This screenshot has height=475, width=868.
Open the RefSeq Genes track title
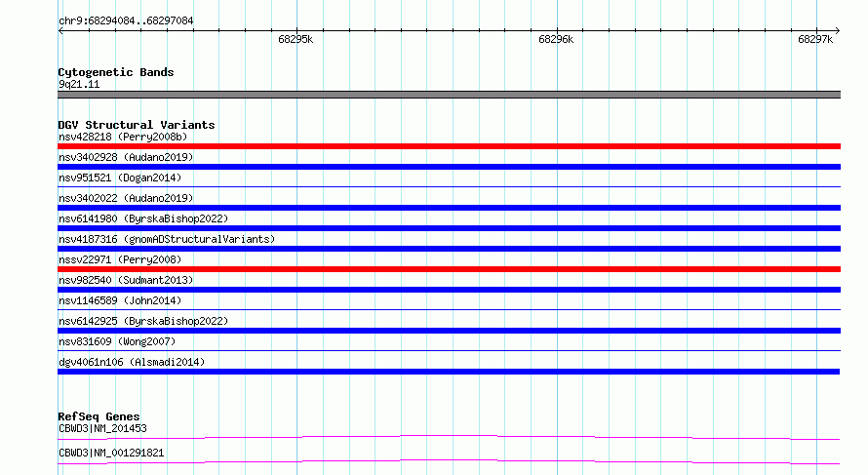99,416
